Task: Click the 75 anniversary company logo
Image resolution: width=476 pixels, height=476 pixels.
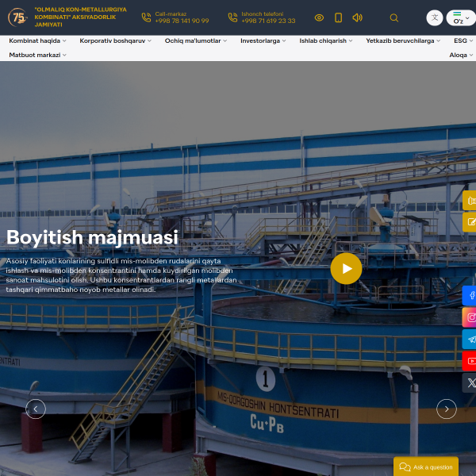Action: click(17, 17)
